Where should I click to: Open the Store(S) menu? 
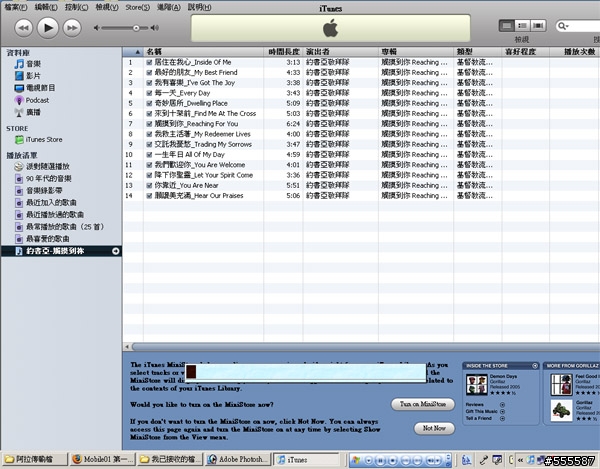(x=138, y=7)
